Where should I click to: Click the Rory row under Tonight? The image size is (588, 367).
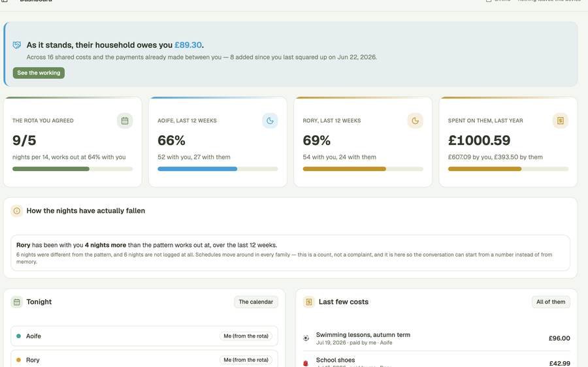(x=144, y=359)
